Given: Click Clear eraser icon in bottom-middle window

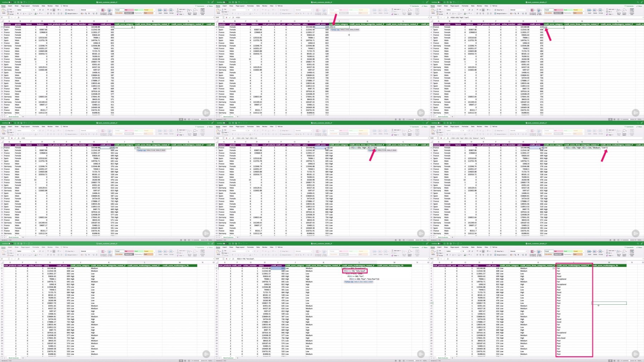Looking at the screenshot, I should tap(392, 255).
